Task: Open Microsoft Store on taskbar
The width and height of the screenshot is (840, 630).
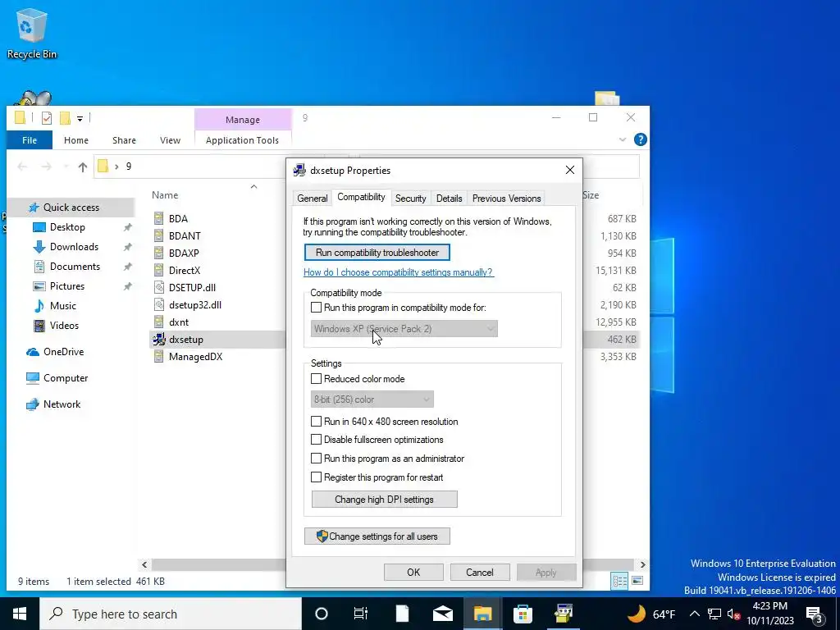Action: (523, 614)
